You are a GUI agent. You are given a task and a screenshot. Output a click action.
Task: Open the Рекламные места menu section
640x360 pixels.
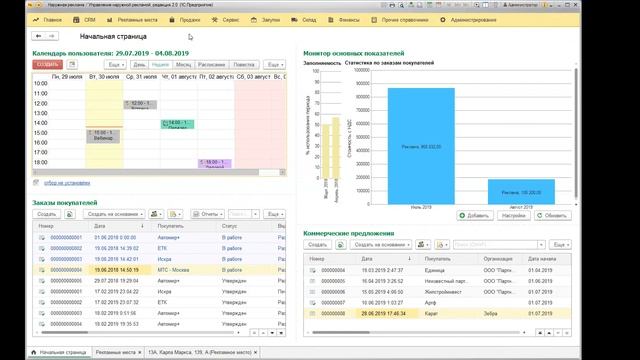point(132,20)
